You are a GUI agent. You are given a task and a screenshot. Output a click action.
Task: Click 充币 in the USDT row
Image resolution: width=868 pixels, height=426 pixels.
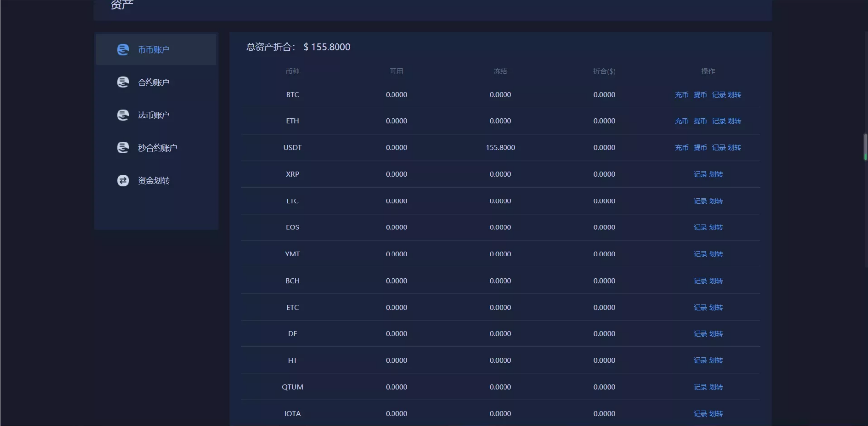681,148
